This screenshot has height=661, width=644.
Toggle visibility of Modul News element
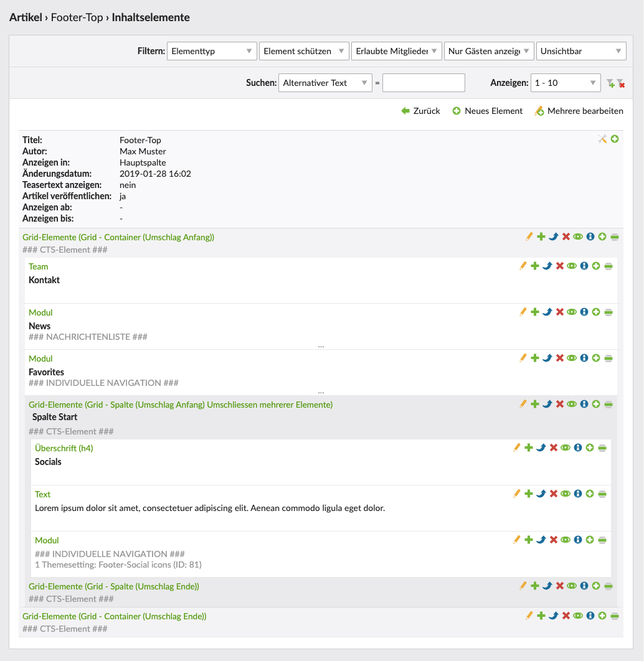click(x=572, y=312)
